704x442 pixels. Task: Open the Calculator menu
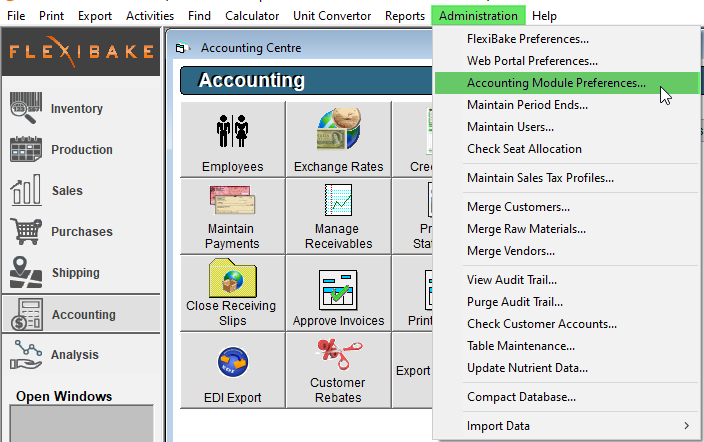pos(252,16)
